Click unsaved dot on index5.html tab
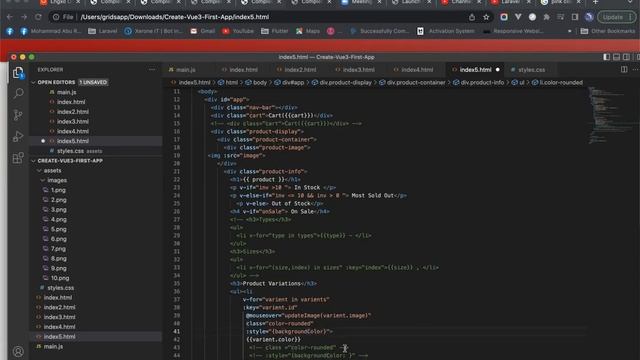 click(498, 70)
